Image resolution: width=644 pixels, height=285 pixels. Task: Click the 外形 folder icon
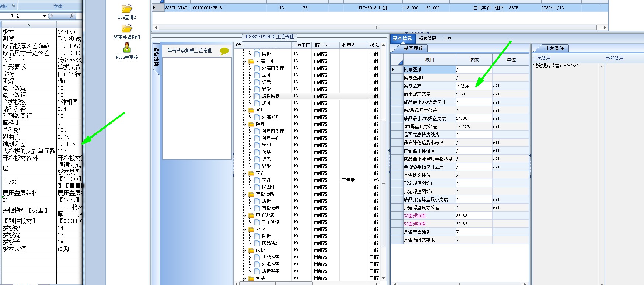click(x=251, y=229)
